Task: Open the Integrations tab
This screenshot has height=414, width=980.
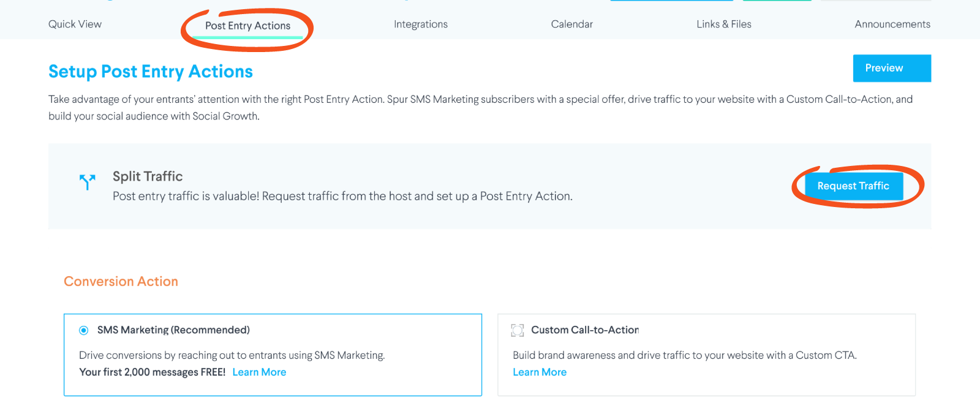Action: click(421, 24)
